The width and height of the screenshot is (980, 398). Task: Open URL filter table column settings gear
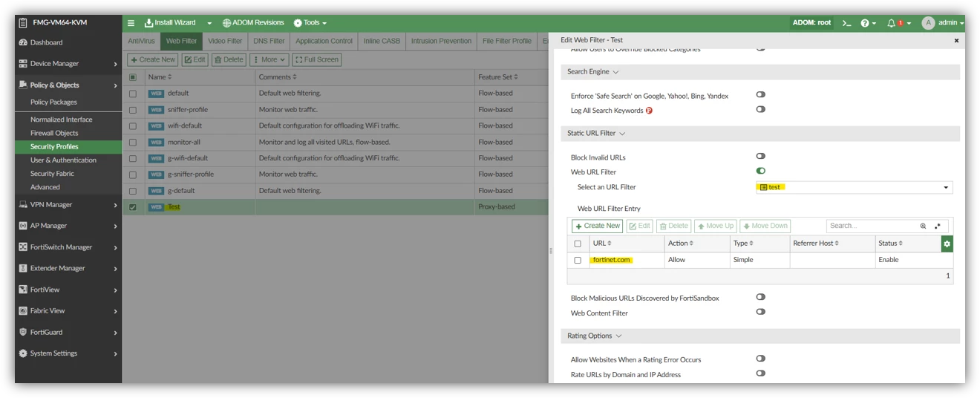coord(947,244)
